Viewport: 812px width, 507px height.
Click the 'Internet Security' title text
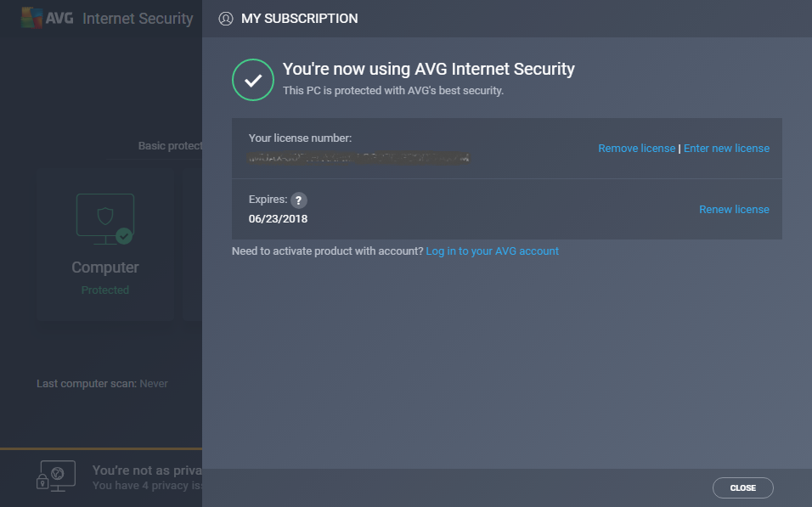coord(138,19)
